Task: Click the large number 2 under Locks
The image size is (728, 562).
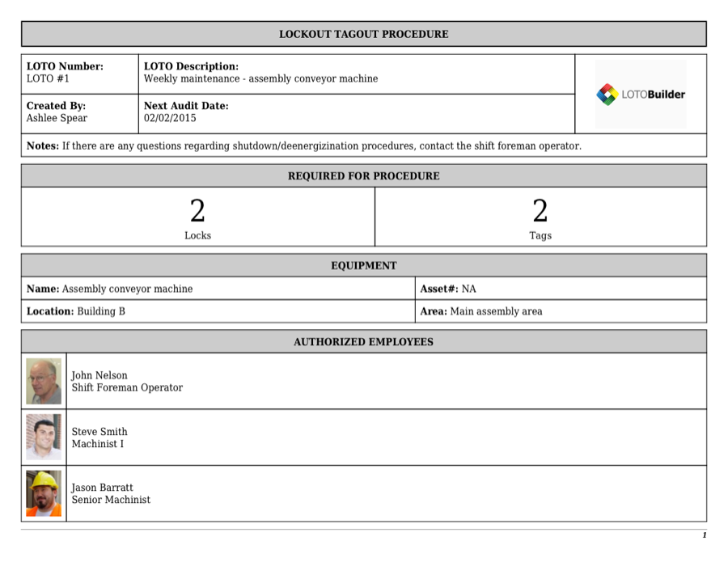Action: (x=197, y=212)
